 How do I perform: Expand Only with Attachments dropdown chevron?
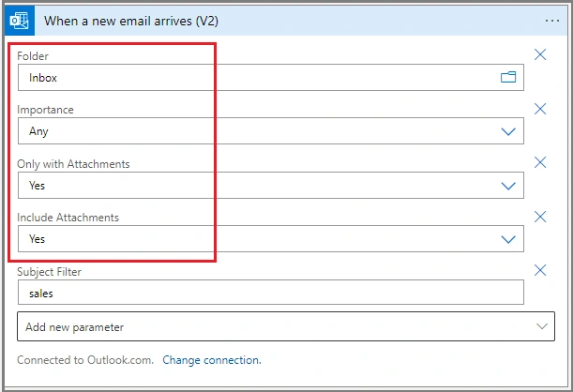[508, 186]
